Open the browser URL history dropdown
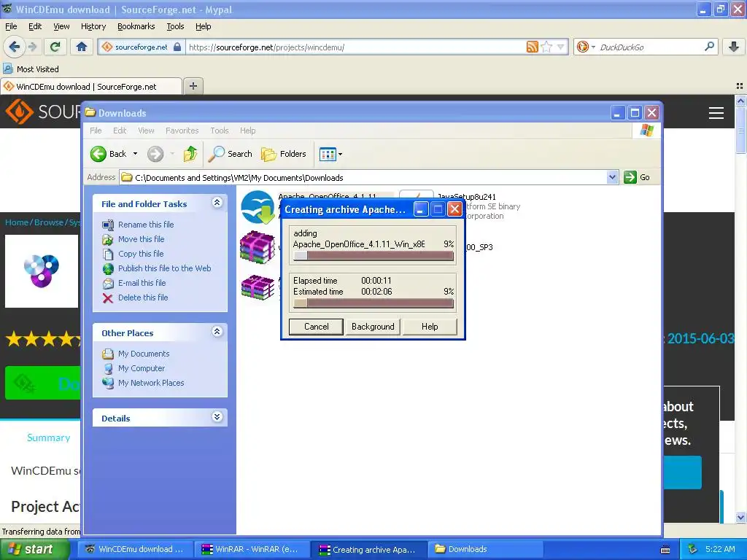The image size is (747, 560). tap(561, 47)
